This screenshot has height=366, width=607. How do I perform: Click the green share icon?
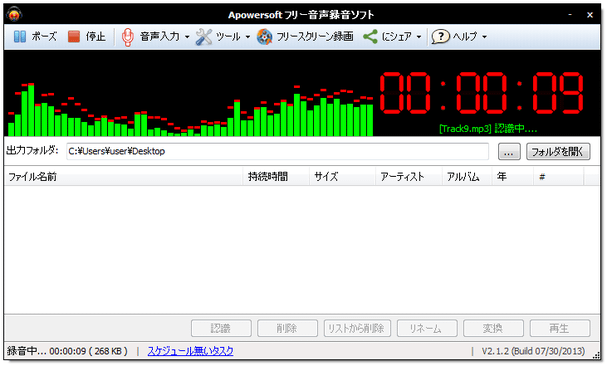[370, 37]
